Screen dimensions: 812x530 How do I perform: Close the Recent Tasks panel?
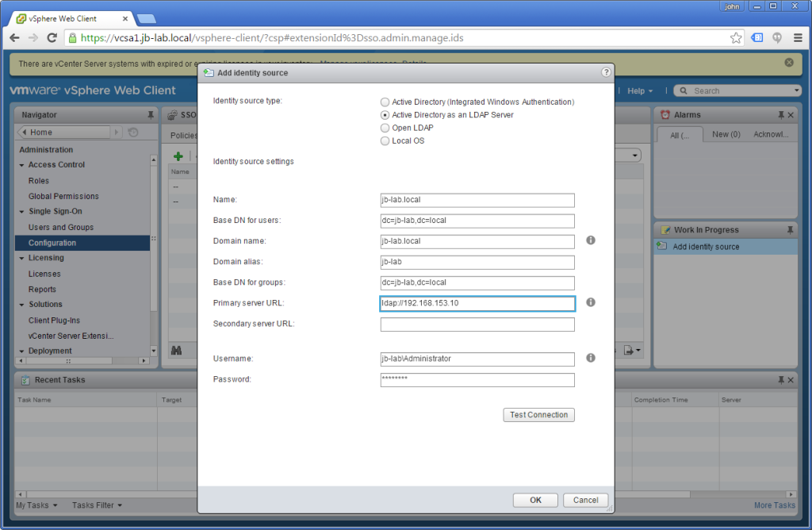[x=791, y=380]
